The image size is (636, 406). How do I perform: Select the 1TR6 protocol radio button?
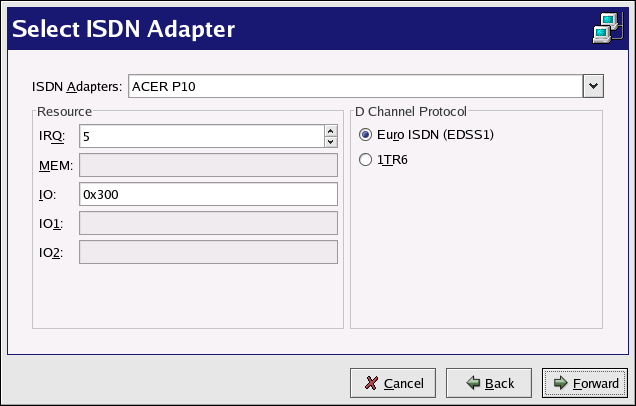tap(365, 159)
